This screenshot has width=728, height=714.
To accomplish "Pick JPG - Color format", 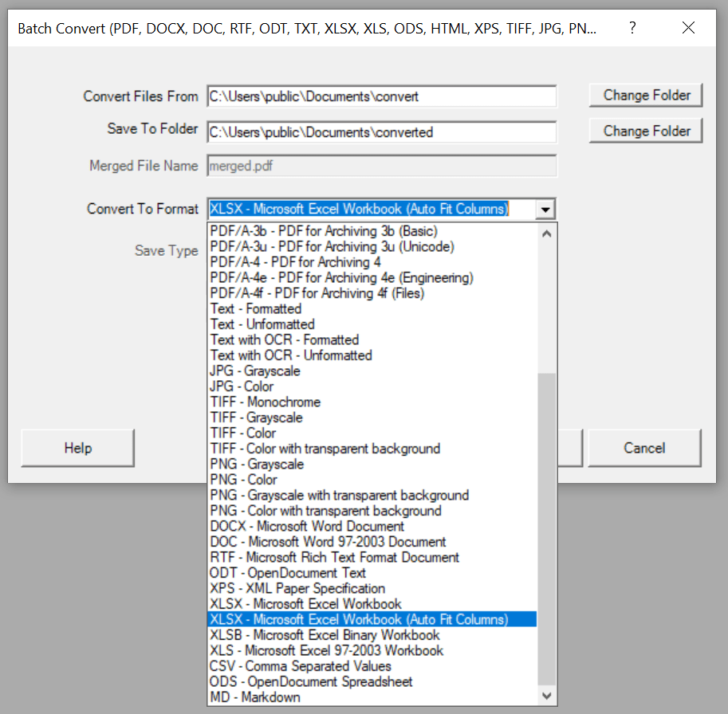I will [x=372, y=386].
